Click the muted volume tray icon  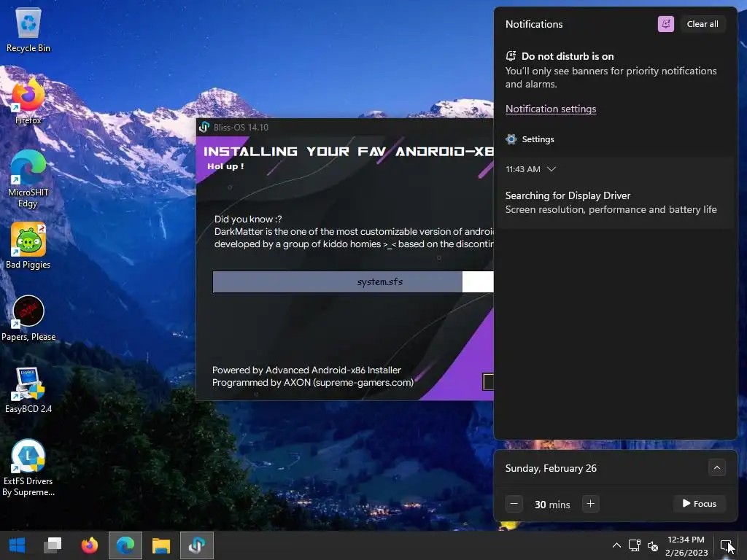pyautogui.click(x=653, y=546)
